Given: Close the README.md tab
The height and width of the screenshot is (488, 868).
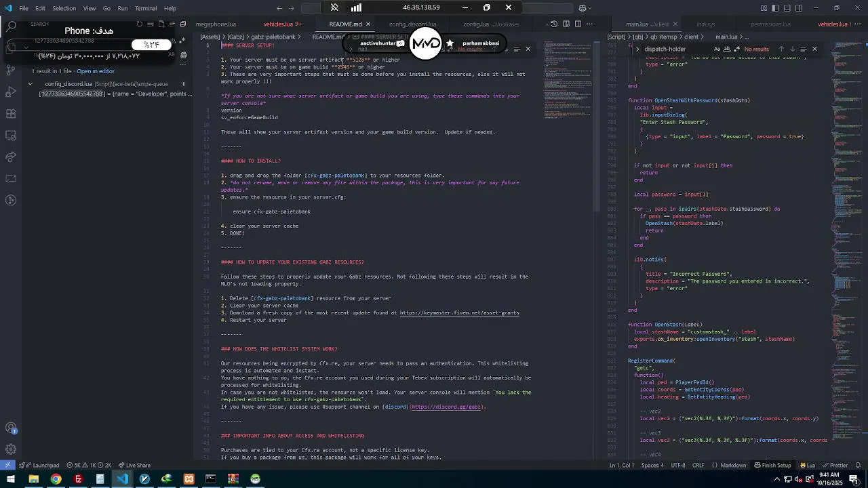Looking at the screenshot, I should pos(368,24).
